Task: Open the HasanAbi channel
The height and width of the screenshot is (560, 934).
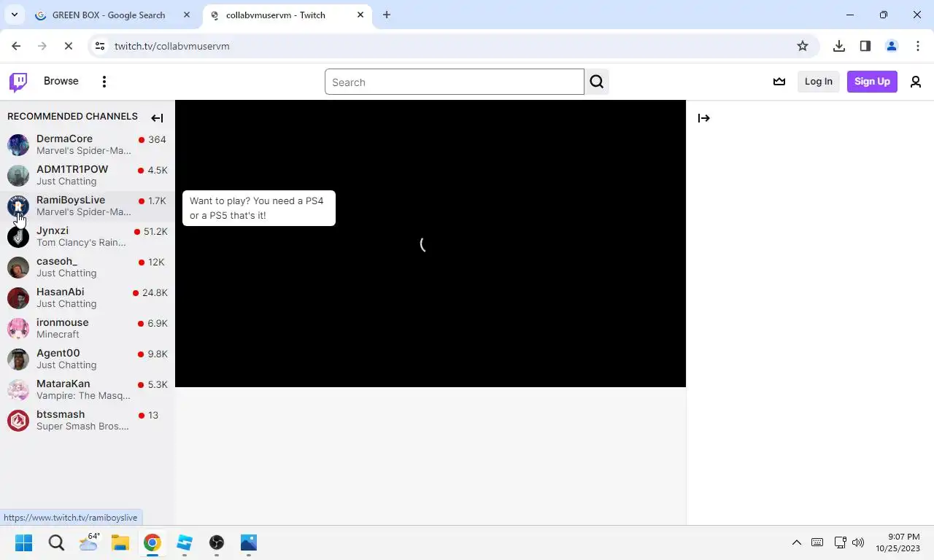Action: coord(88,297)
